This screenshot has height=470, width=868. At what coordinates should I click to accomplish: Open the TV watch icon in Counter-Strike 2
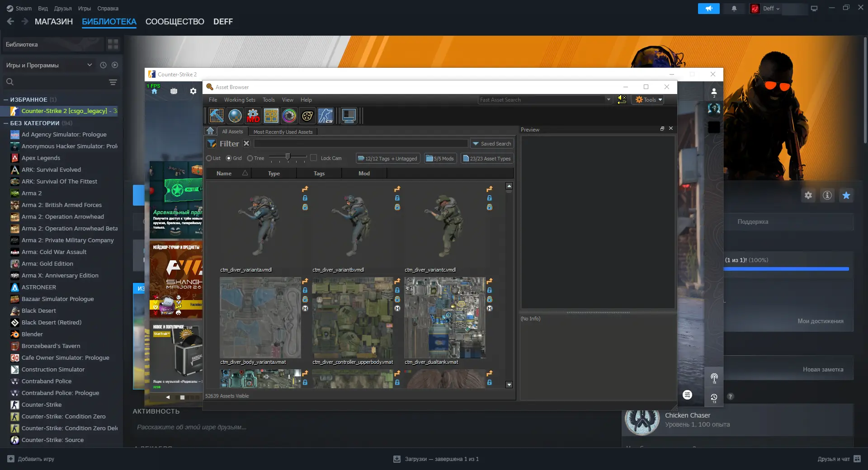coord(174,91)
